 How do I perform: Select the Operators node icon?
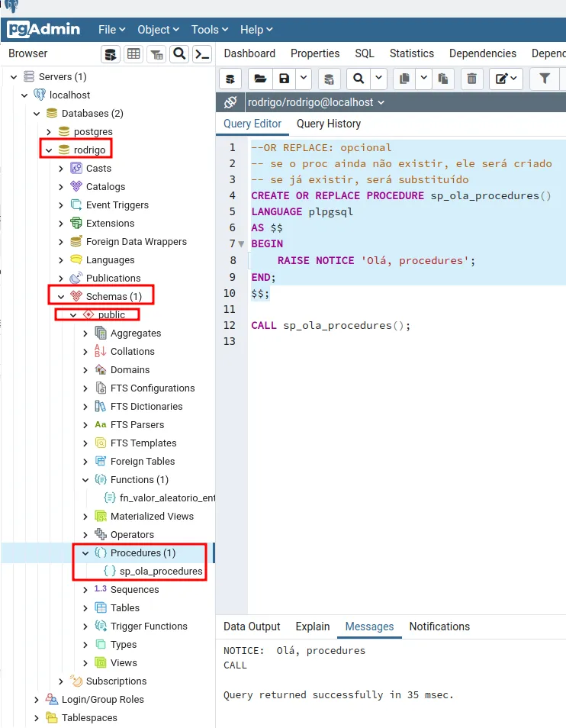pyautogui.click(x=101, y=534)
